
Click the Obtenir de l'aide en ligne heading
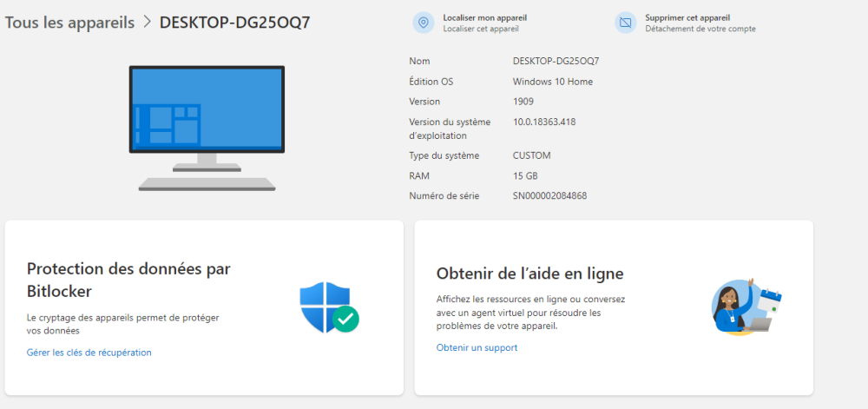click(x=529, y=274)
